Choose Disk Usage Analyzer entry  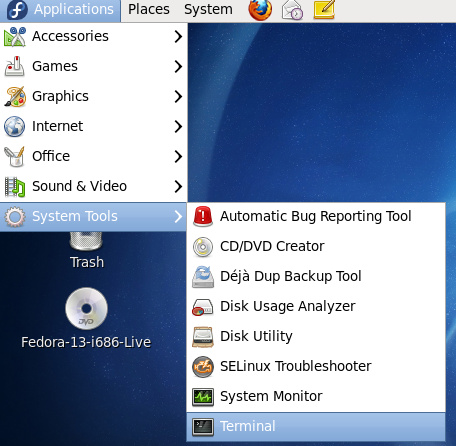[x=316, y=307]
